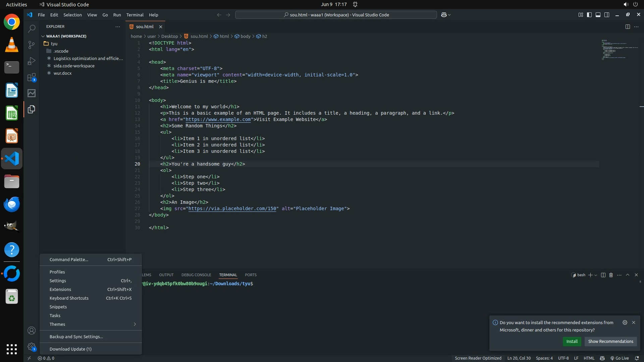
Task: Split the editor right
Action: (627, 26)
